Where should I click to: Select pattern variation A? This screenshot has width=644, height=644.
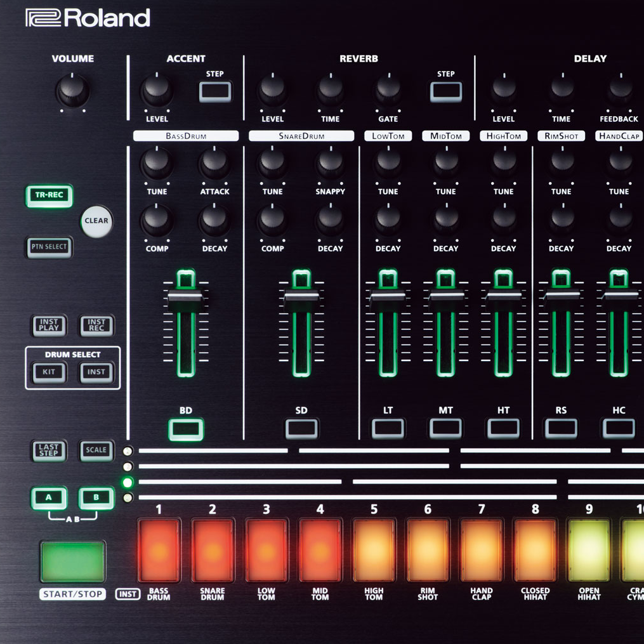click(49, 498)
